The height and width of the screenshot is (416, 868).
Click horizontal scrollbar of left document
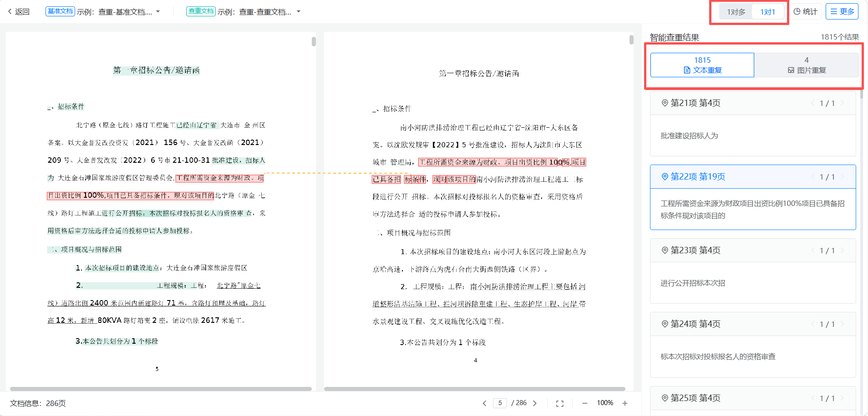[161, 389]
